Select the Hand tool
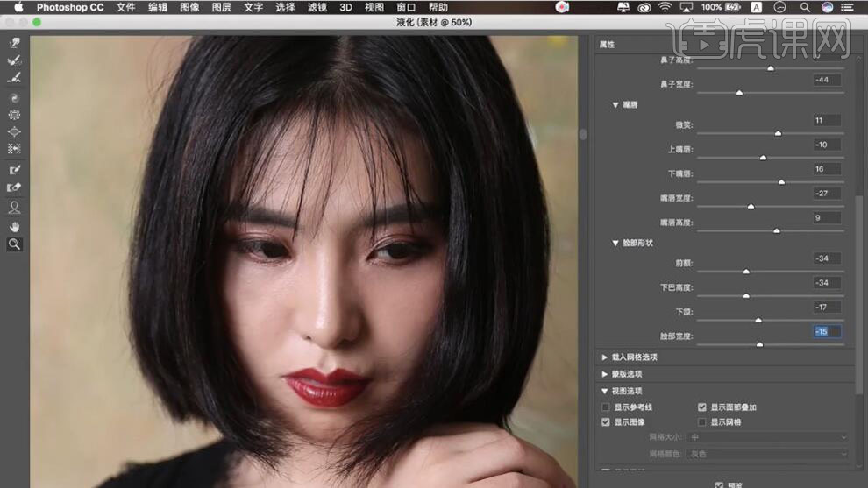868x488 pixels. point(14,226)
